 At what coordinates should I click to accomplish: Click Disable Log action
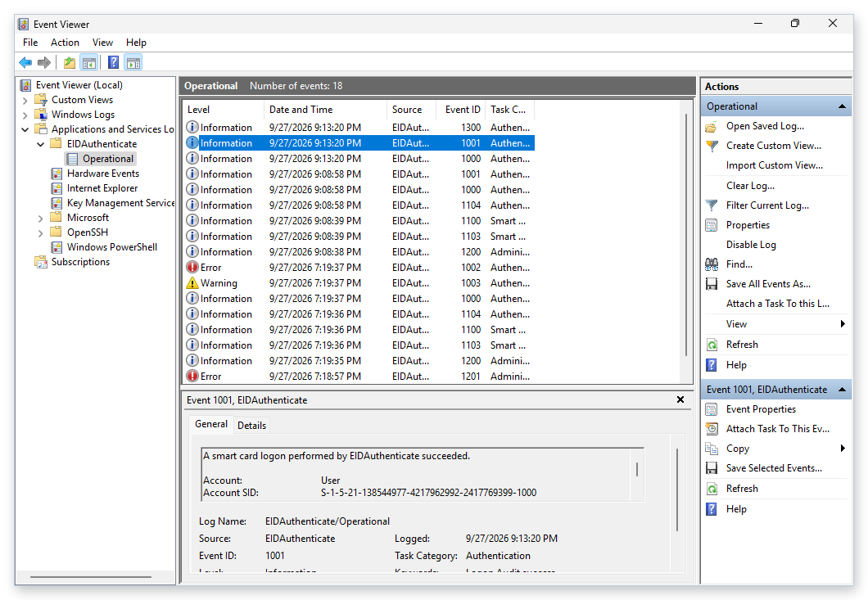click(751, 245)
